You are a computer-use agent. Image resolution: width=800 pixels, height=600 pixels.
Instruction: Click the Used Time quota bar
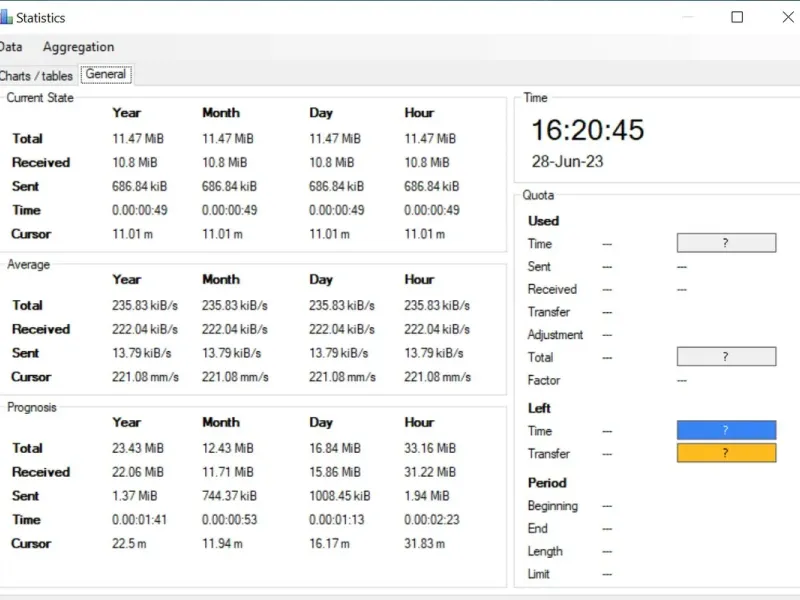726,243
